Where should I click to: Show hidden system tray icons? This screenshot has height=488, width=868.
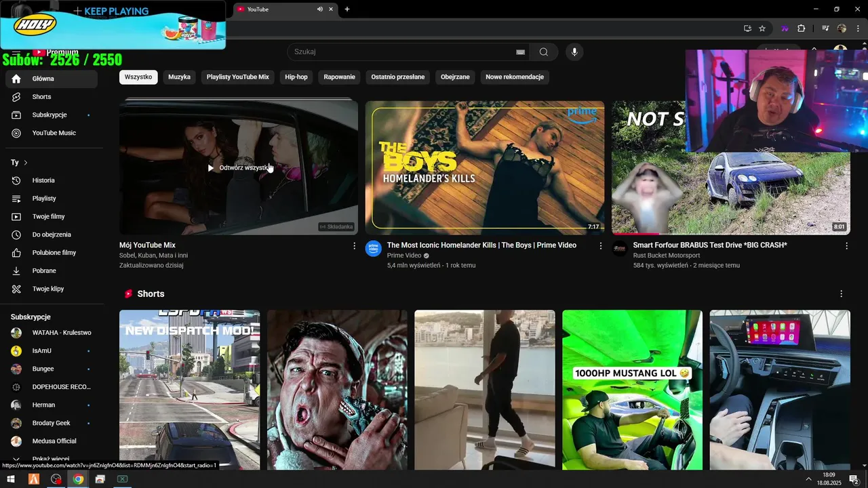click(808, 479)
